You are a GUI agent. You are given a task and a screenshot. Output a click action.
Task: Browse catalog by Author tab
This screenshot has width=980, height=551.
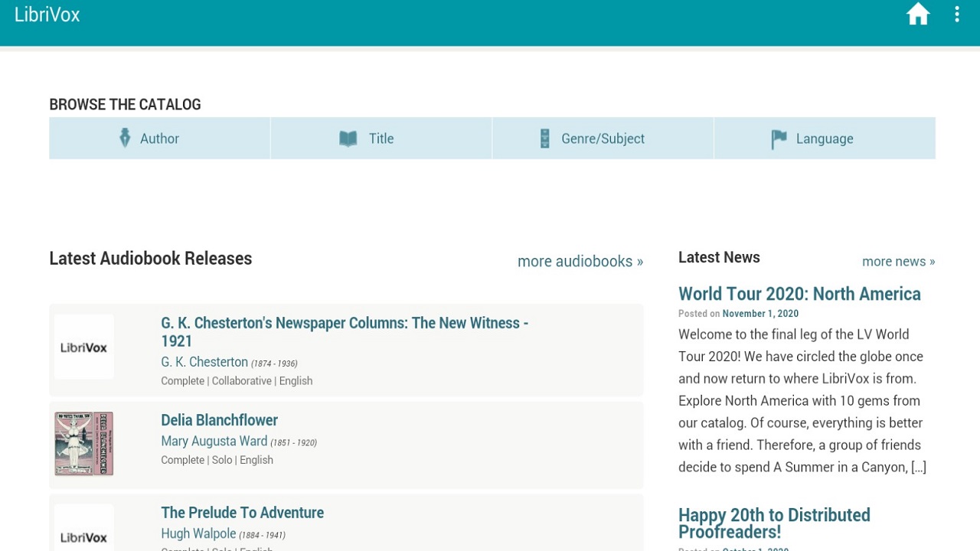point(159,139)
